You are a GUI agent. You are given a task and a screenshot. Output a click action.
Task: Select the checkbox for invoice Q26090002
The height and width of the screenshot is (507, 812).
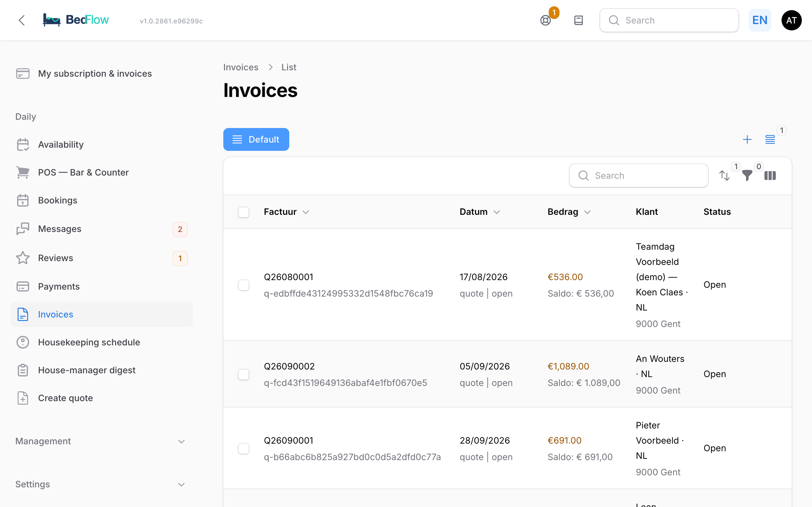click(x=244, y=374)
